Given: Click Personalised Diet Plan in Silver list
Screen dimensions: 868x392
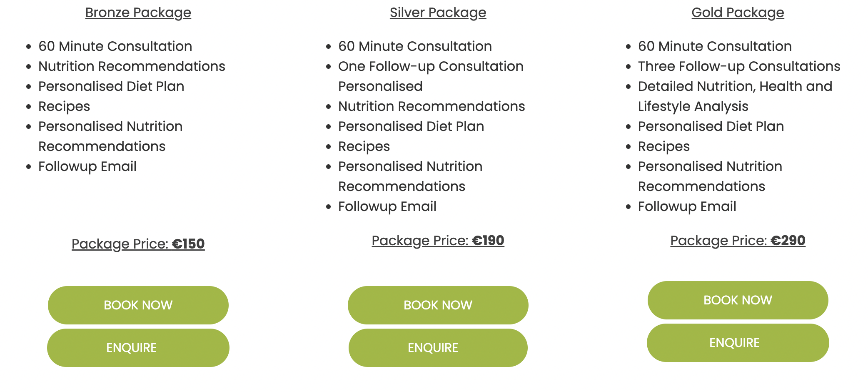Looking at the screenshot, I should [x=411, y=126].
